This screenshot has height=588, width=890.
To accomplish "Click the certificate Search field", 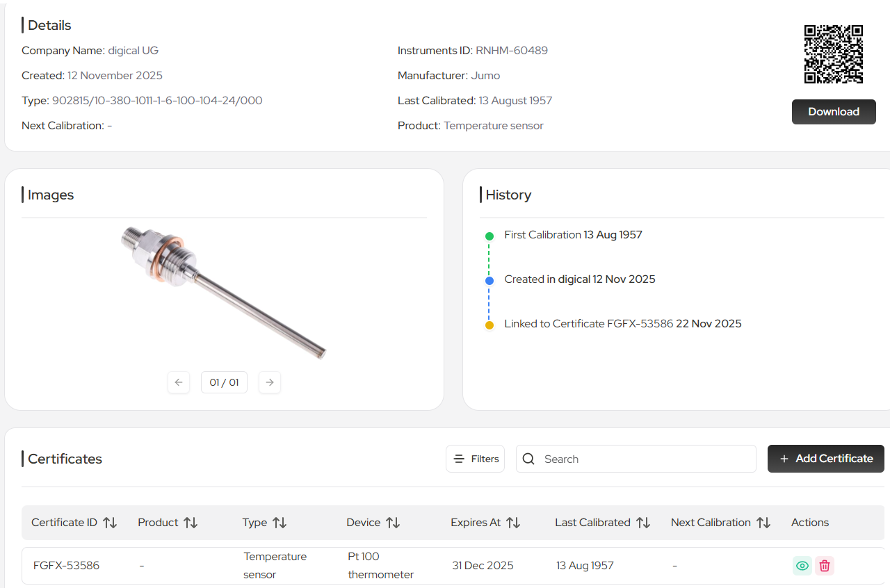I will click(x=636, y=459).
